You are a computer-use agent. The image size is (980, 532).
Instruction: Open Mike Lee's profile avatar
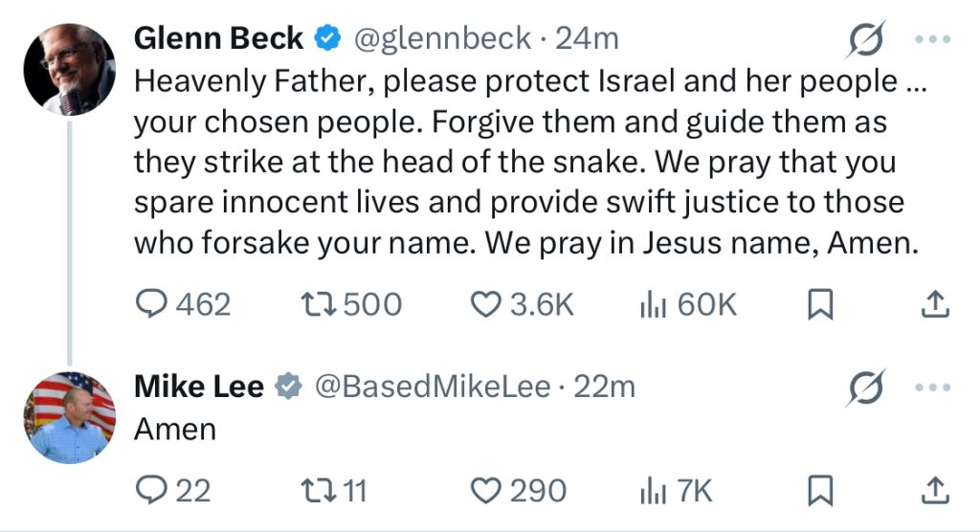69,417
